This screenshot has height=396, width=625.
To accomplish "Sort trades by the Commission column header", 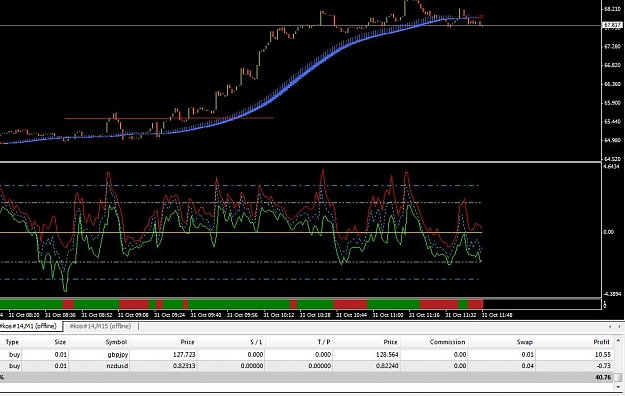I will point(447,342).
